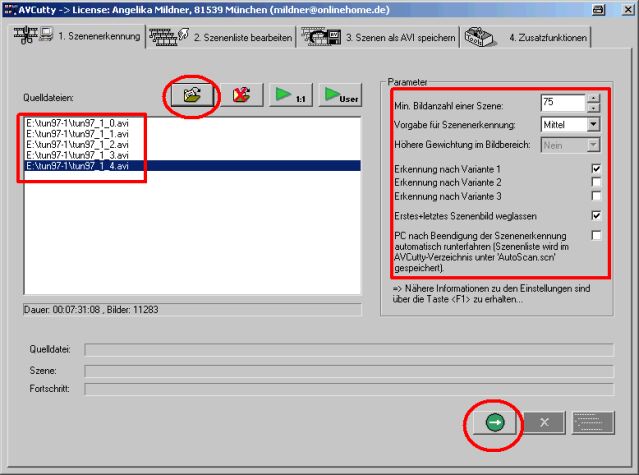The height and width of the screenshot is (475, 639).
Task: Click the Quelldatei display field
Action: (x=349, y=350)
